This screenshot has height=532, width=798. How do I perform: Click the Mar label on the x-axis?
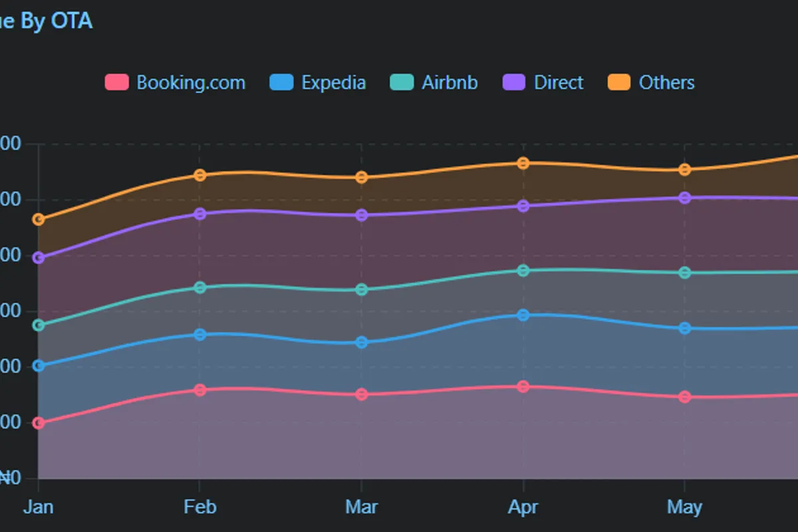[362, 508]
